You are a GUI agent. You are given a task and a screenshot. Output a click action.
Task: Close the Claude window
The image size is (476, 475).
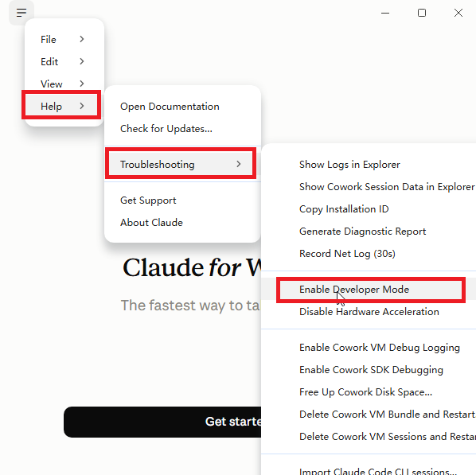coord(458,13)
